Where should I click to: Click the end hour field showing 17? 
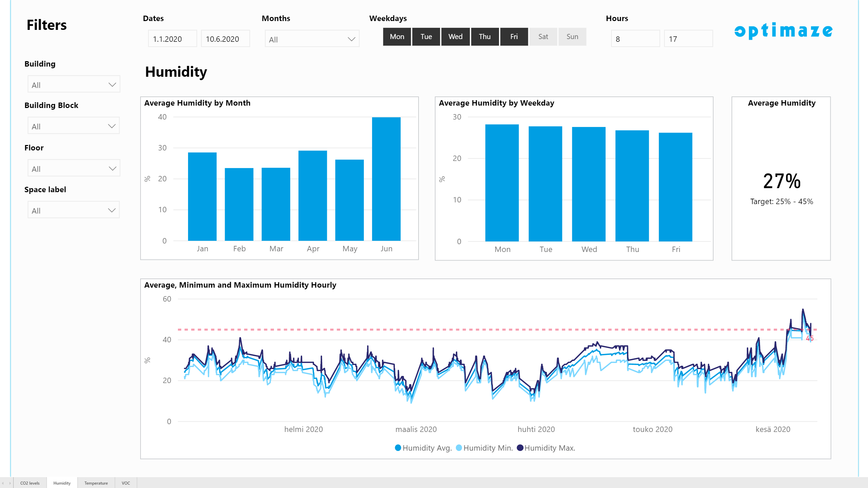coord(688,39)
